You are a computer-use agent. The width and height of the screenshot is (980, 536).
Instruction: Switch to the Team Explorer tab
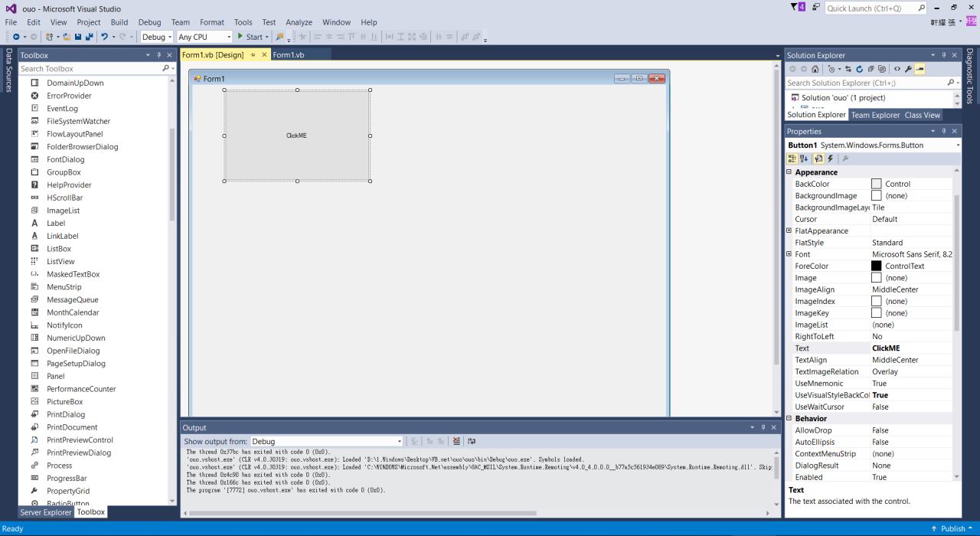point(876,115)
